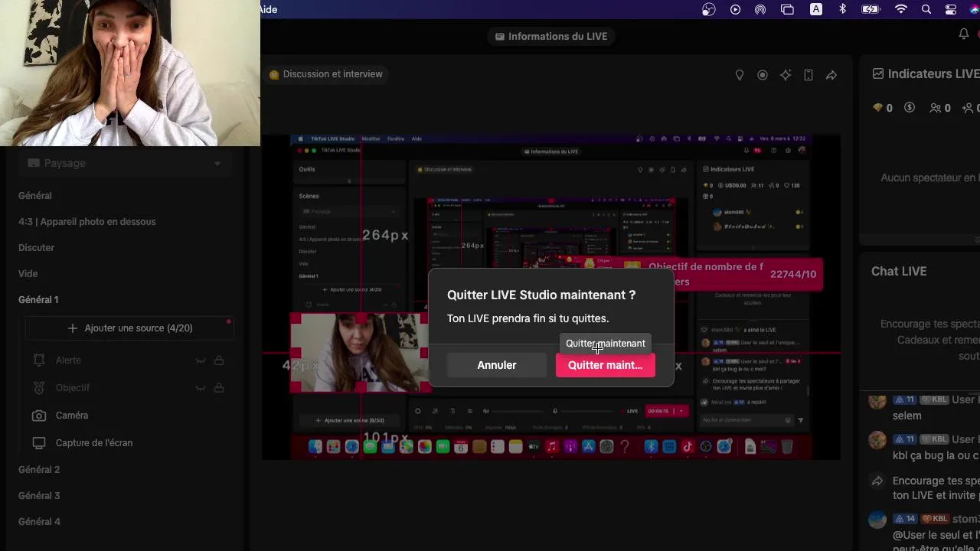Select the Caméra source
This screenshot has width=980, height=551.
pos(72,416)
